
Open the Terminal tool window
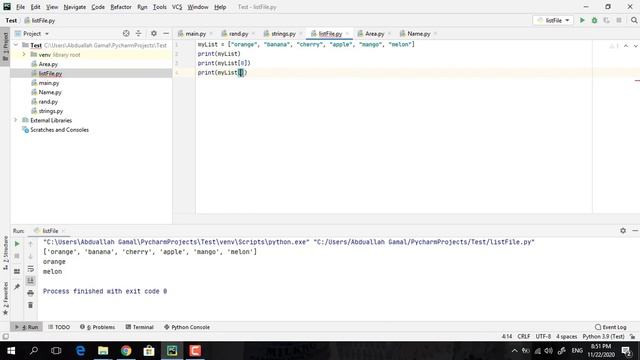coord(140,327)
